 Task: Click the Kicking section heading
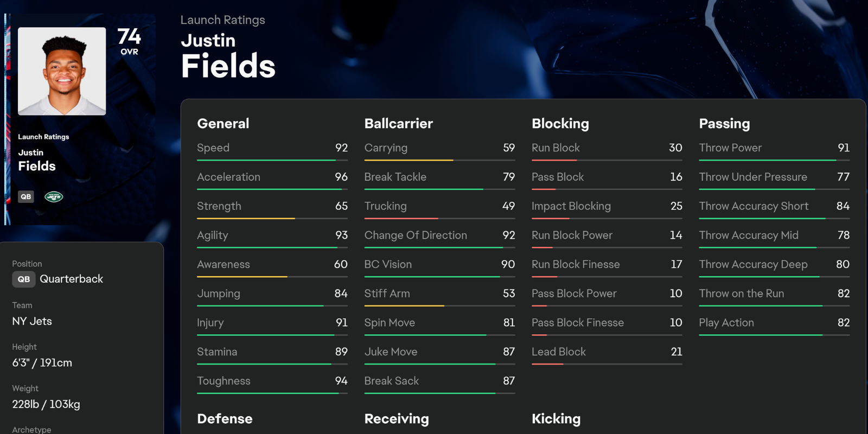556,419
